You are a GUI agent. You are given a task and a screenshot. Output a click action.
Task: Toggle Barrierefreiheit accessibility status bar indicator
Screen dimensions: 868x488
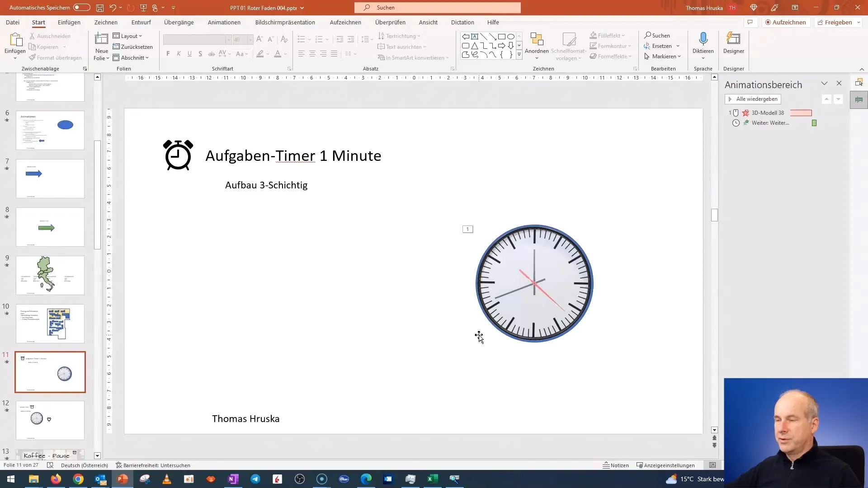pos(153,465)
